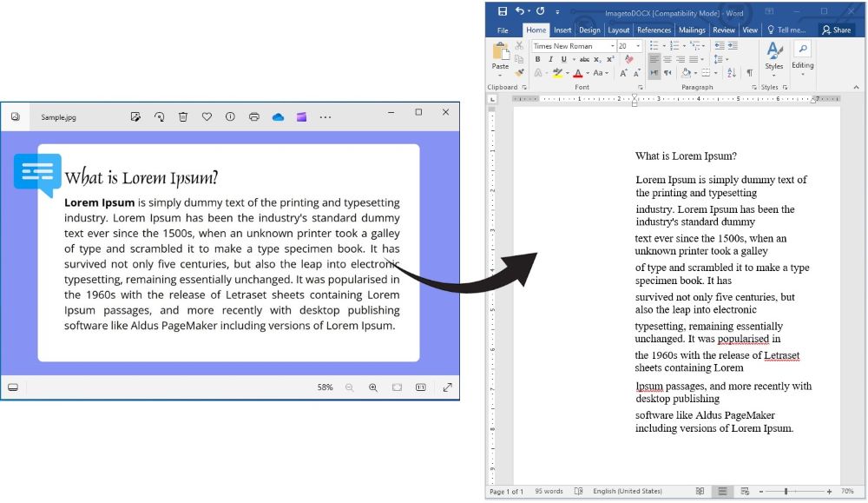The width and height of the screenshot is (868, 503).
Task: Switch to the Mailings ribbon tab
Action: pos(692,30)
